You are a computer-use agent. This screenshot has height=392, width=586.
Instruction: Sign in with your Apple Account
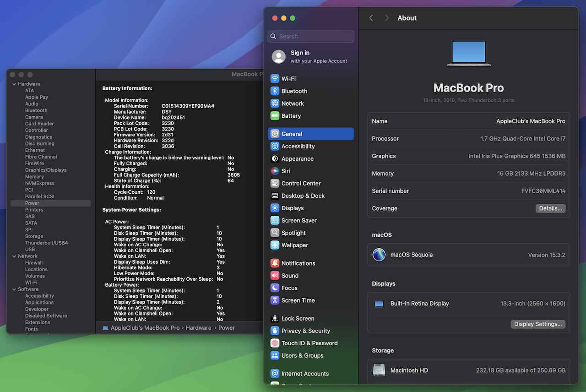(x=311, y=56)
